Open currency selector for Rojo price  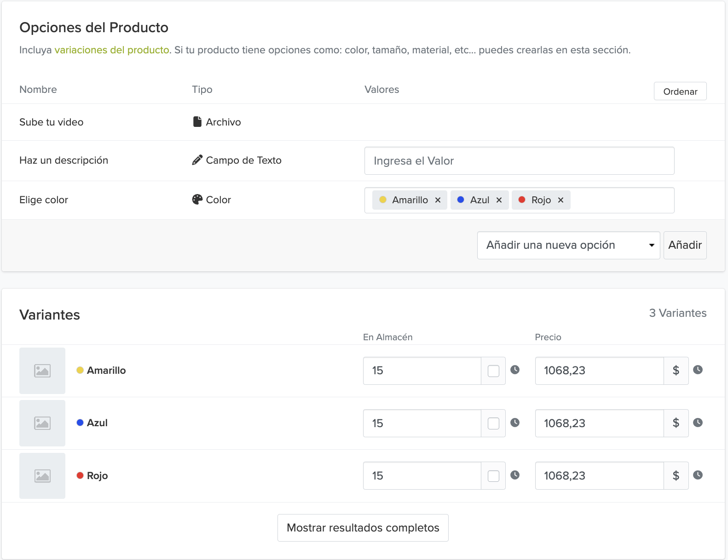point(676,476)
